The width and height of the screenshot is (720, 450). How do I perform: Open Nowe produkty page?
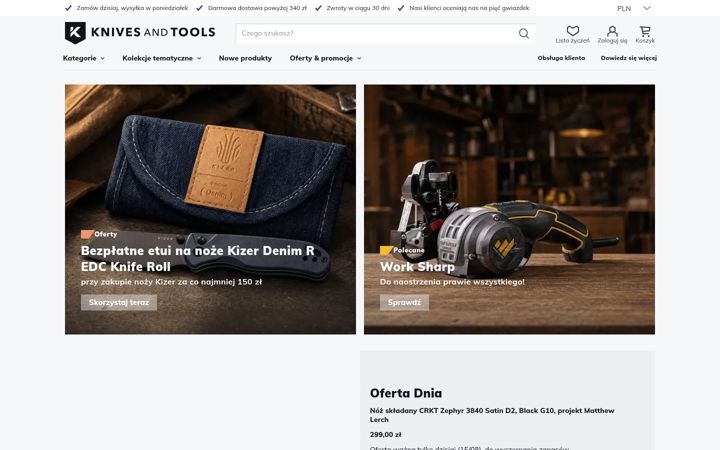[x=245, y=58]
